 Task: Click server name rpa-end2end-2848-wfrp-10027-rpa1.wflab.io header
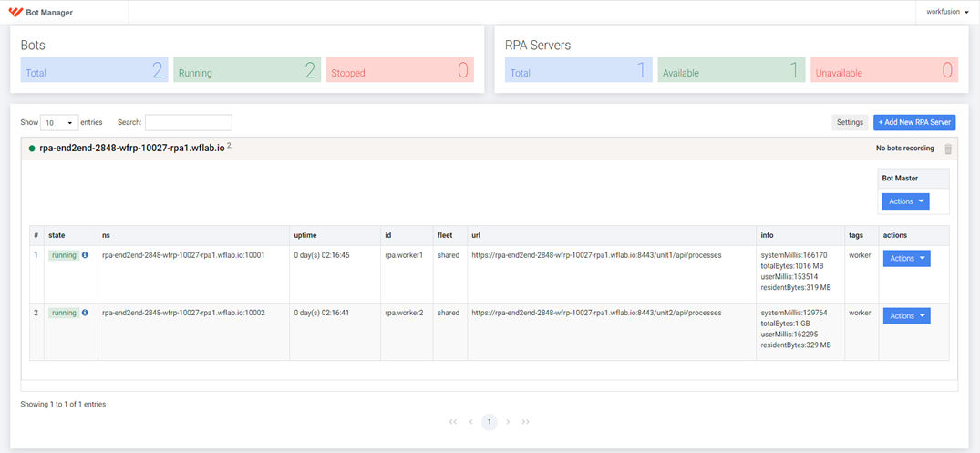[131, 149]
